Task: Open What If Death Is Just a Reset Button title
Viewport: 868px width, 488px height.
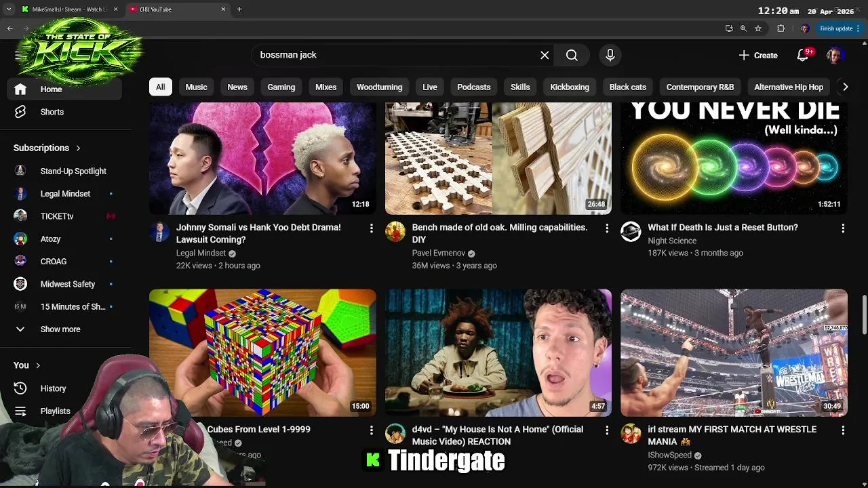Action: coord(723,228)
